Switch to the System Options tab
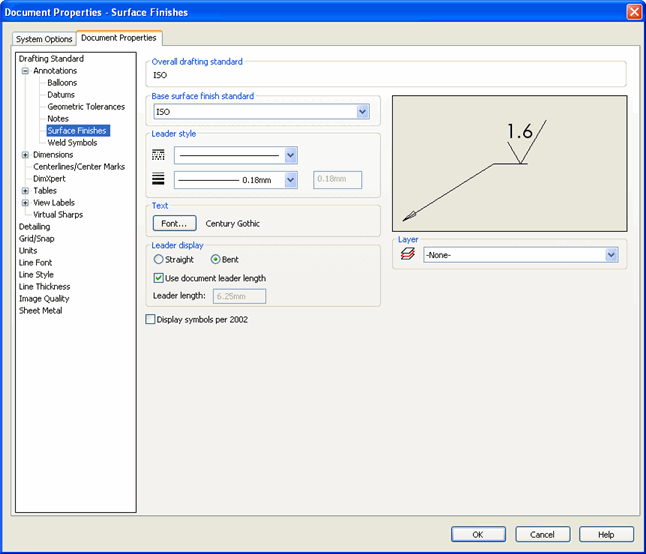Screen dimensions: 646x554 [44, 39]
